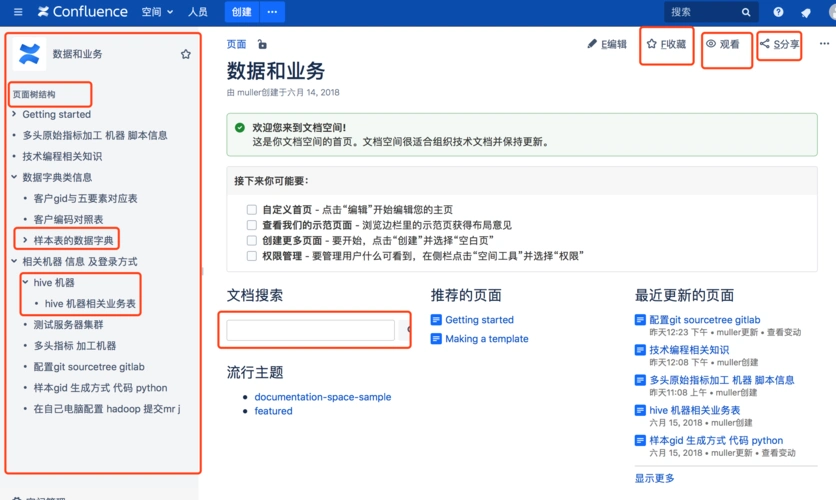Open recently updated 配置git sourcetree gitlab
Image resolution: width=836 pixels, height=500 pixels.
[705, 320]
